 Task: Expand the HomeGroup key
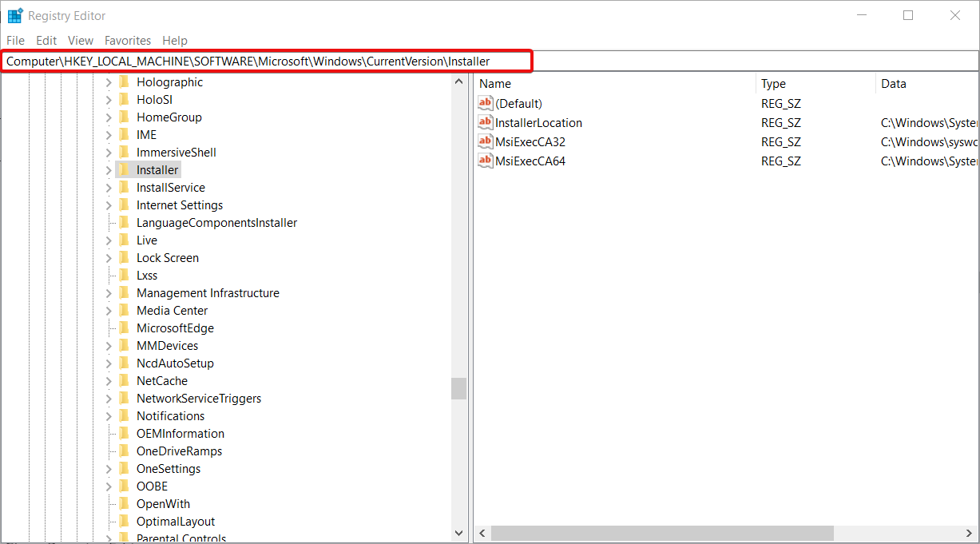(x=109, y=117)
